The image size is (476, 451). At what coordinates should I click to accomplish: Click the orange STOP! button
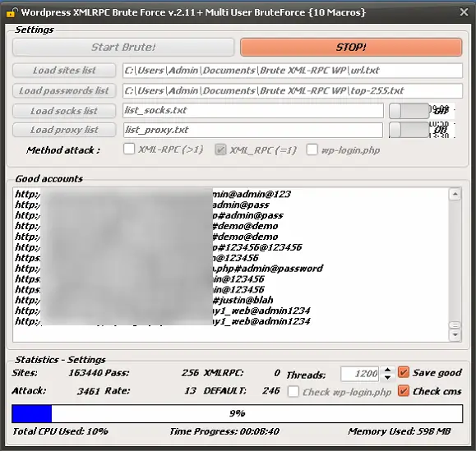click(351, 47)
